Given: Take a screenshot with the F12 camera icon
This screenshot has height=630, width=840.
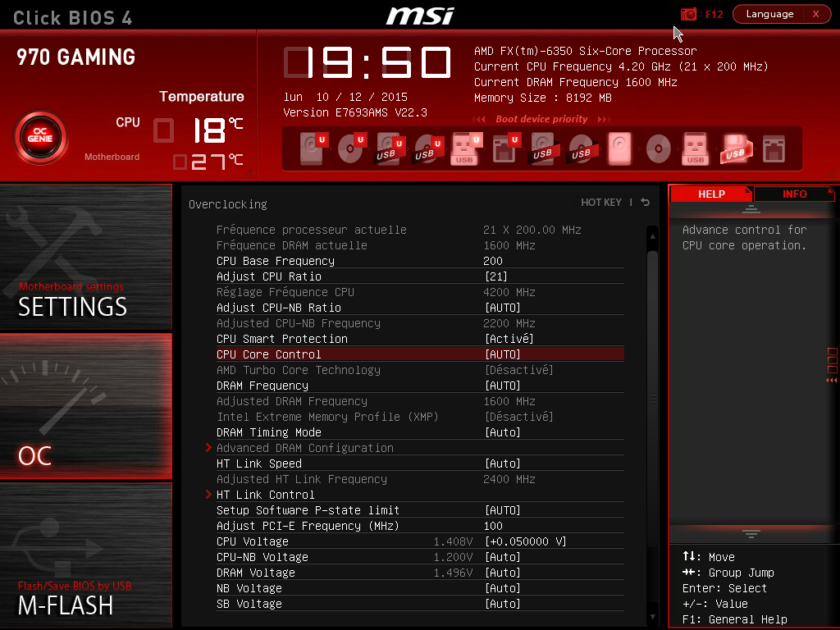Looking at the screenshot, I should pyautogui.click(x=688, y=15).
